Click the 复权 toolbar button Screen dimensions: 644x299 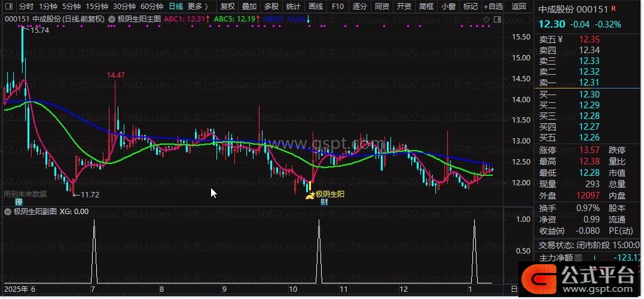click(227, 7)
